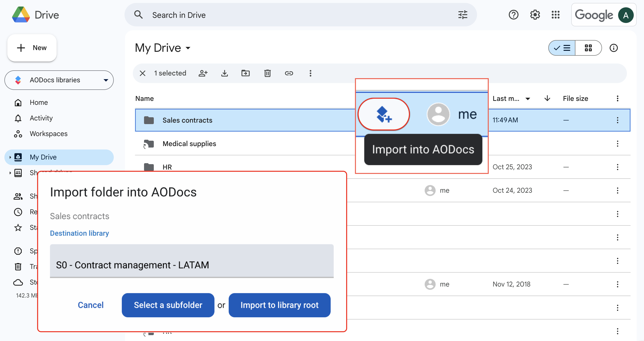Click the Storage cloud icon in sidebar
The height and width of the screenshot is (341, 644).
(x=18, y=282)
